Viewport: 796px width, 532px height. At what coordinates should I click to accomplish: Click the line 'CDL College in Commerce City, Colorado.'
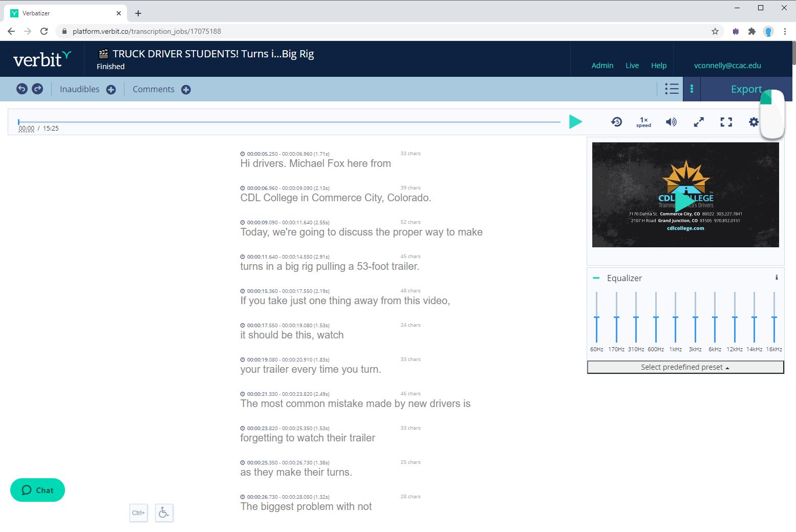coord(336,198)
